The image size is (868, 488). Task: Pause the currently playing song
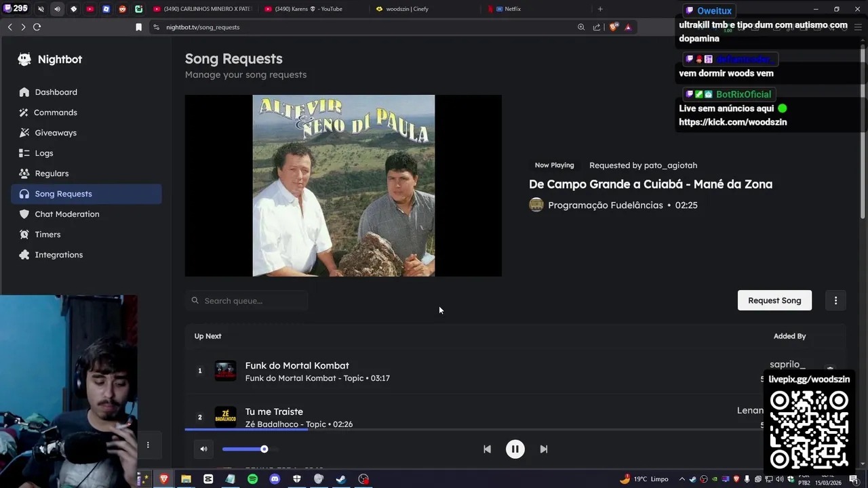coord(515,449)
